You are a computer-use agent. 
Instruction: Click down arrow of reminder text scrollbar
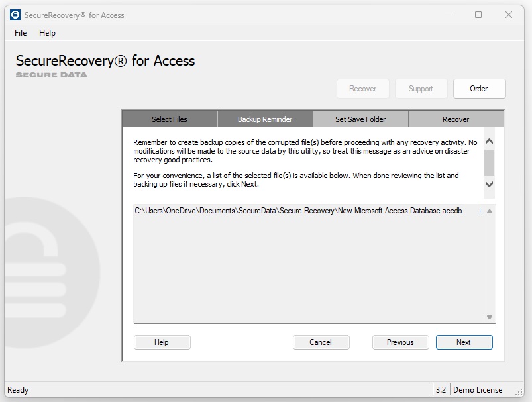coord(489,185)
